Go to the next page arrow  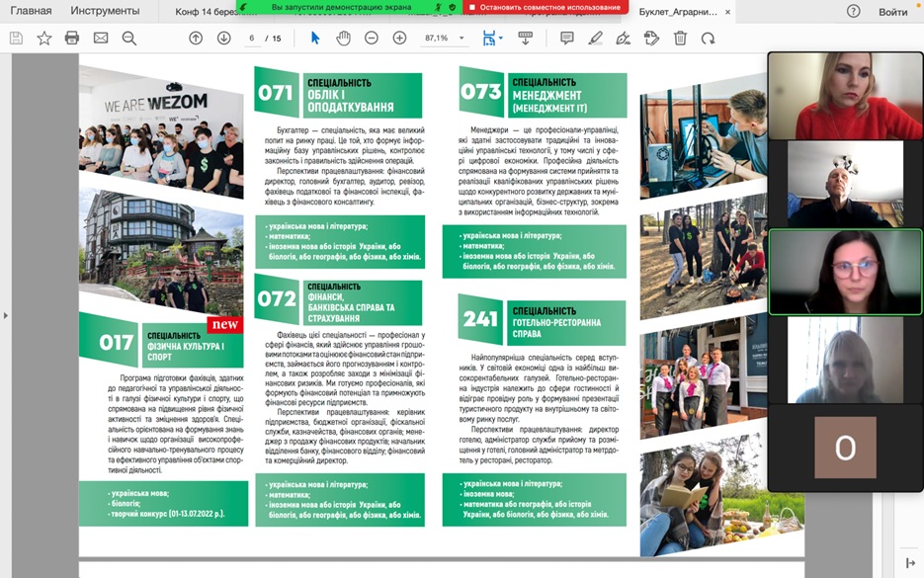[x=224, y=39]
